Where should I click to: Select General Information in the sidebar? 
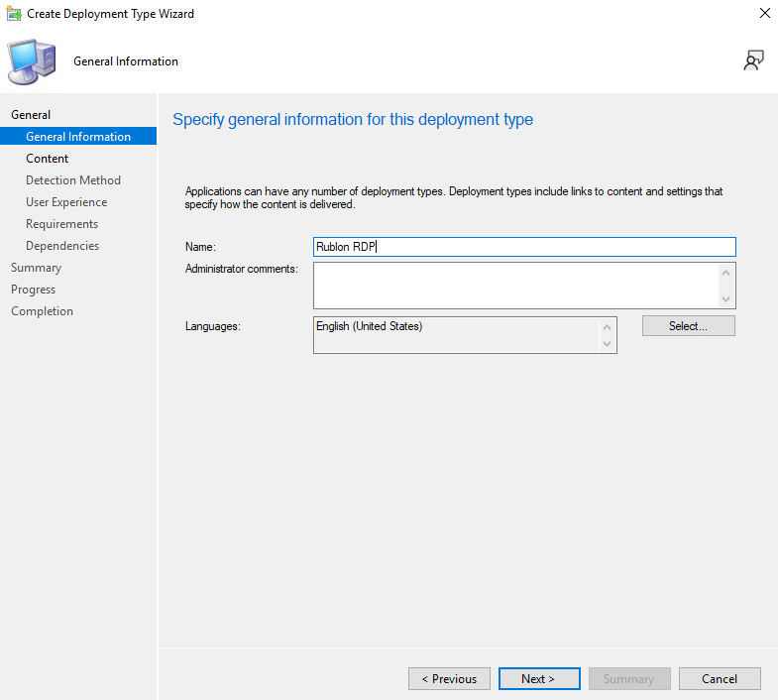pyautogui.click(x=78, y=137)
